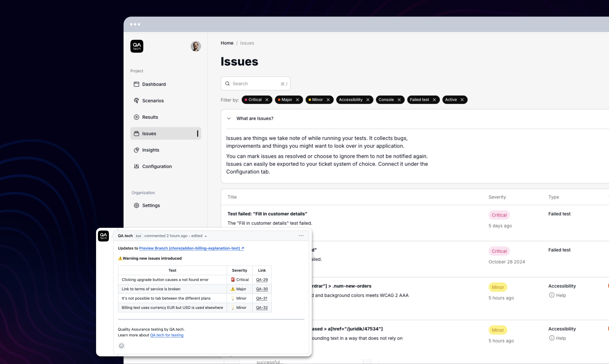Click the info icon next to .num-new-orders Help
Screen dimensions: 609x364
pyautogui.click(x=552, y=295)
